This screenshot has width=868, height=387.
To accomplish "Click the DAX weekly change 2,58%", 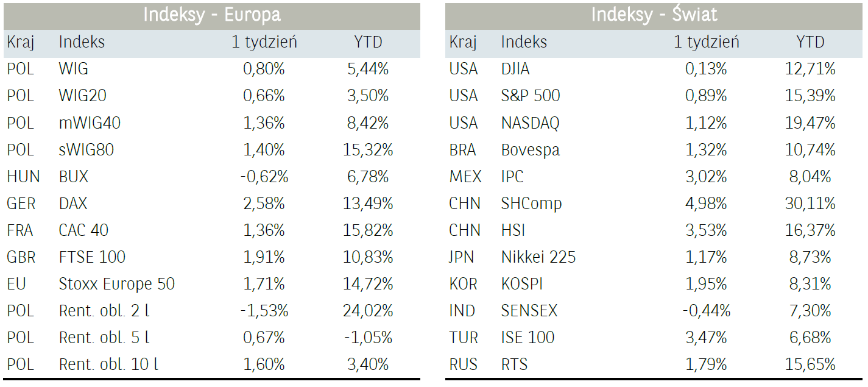I will click(x=264, y=204).
